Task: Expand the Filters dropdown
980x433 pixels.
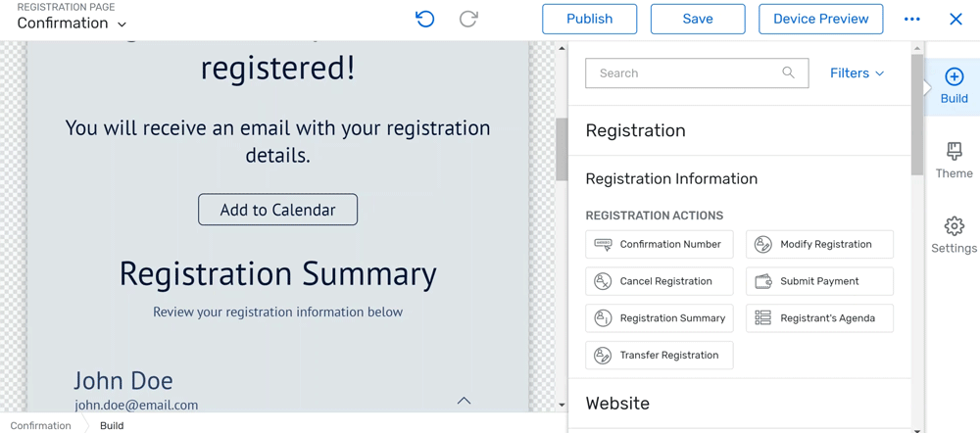Action: (x=857, y=73)
